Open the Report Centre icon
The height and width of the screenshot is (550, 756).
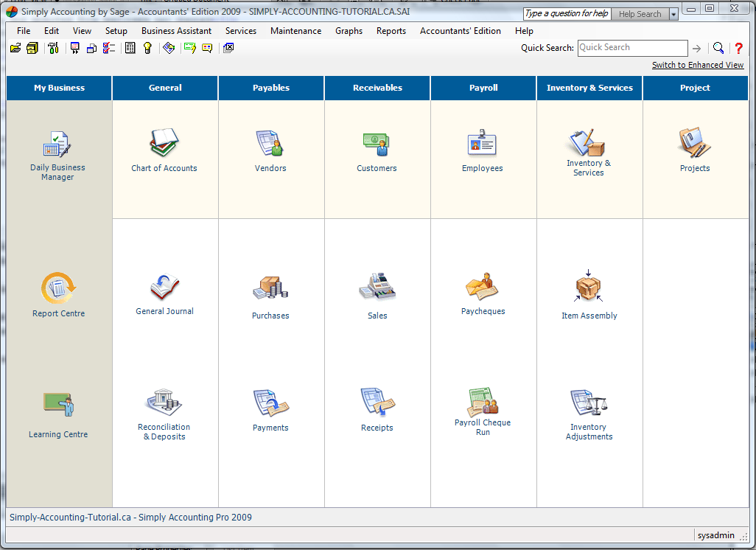click(58, 288)
